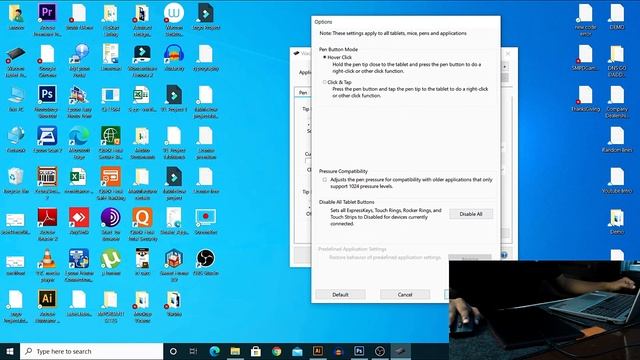Open the Recycle Bin desktop icon
The image size is (640, 360).
tap(16, 180)
